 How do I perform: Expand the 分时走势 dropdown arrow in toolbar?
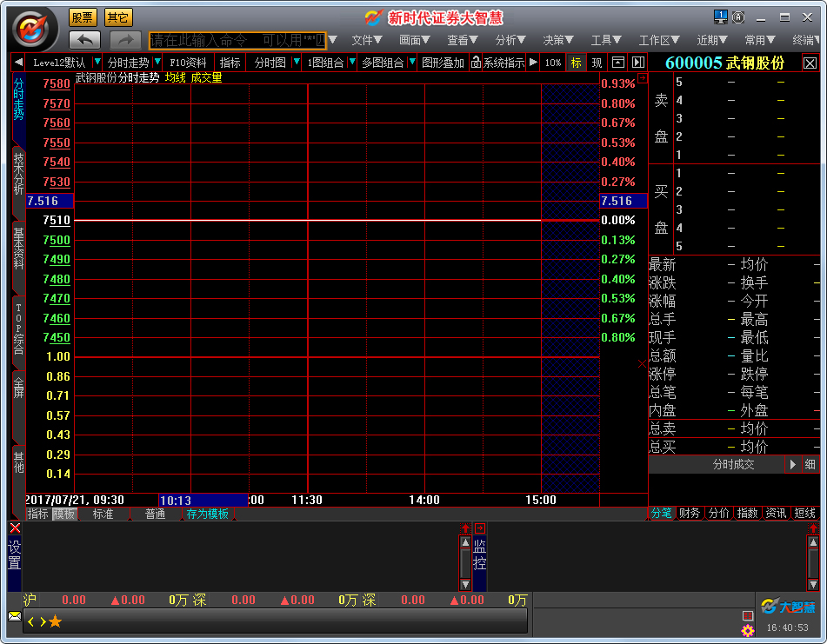[157, 63]
